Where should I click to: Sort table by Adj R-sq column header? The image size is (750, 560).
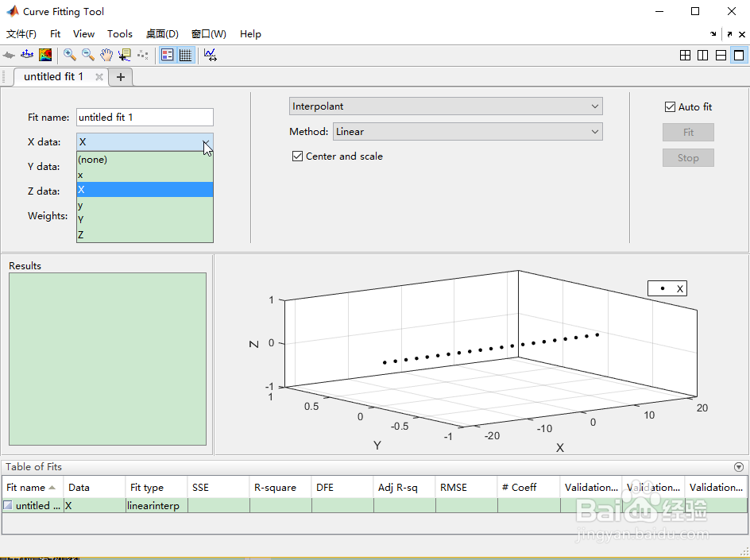[x=404, y=487]
